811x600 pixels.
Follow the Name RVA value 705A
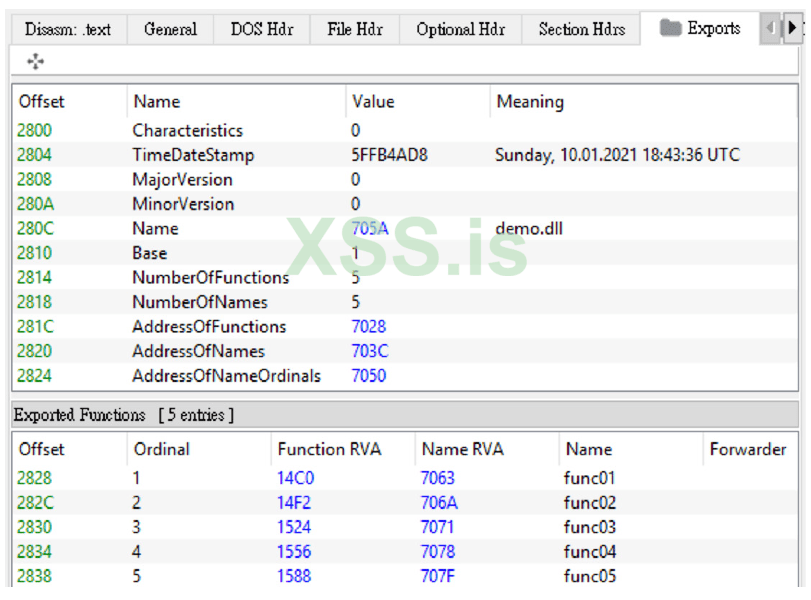tap(370, 229)
